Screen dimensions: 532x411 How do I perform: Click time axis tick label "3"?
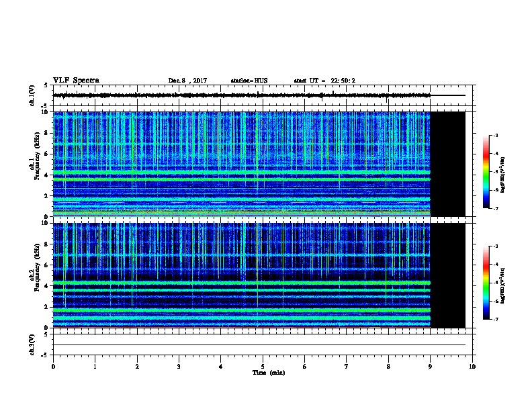coord(179,367)
